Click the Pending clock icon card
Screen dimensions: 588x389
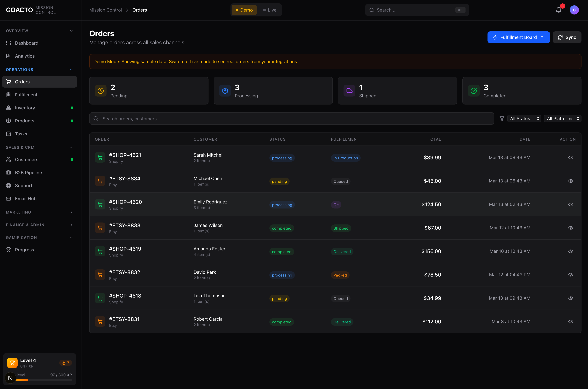pos(100,91)
